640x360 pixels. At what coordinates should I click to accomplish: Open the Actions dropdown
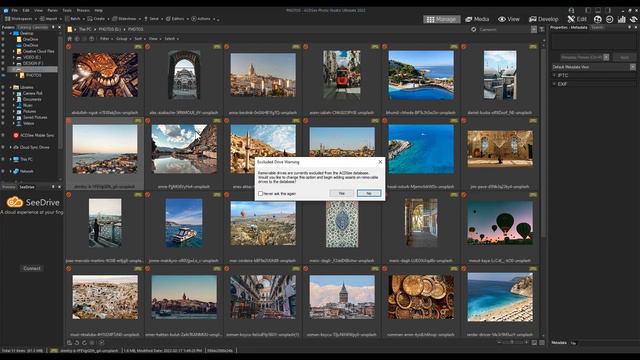coord(203,19)
